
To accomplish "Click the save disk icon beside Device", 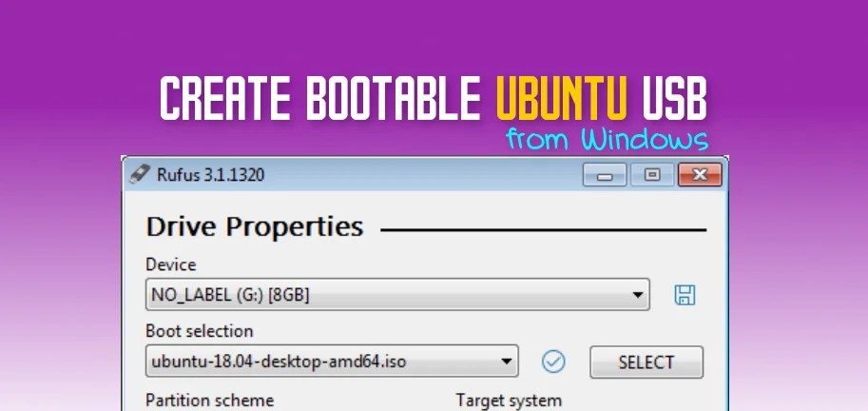I will 685,295.
